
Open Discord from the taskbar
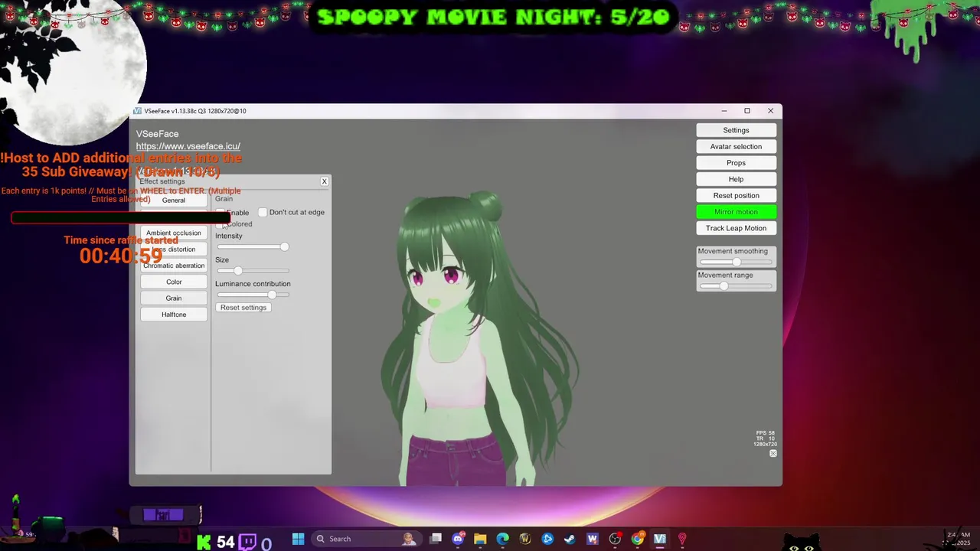click(x=458, y=539)
